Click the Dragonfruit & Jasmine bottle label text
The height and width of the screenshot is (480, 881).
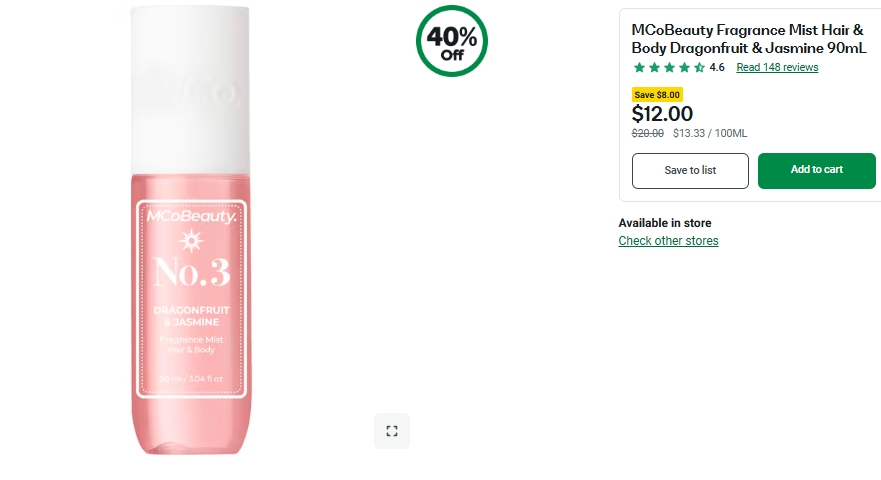pos(190,316)
